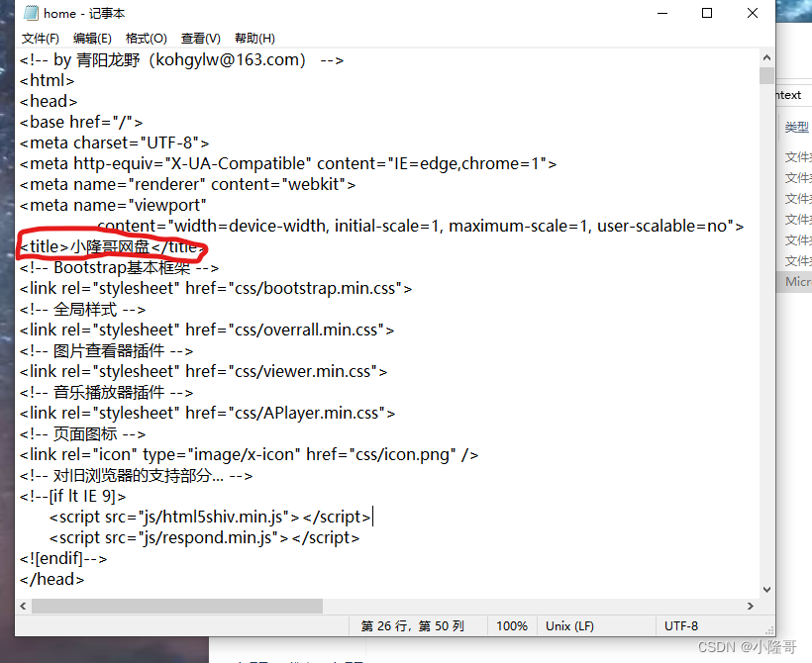Click the <html> tag line

coord(48,81)
